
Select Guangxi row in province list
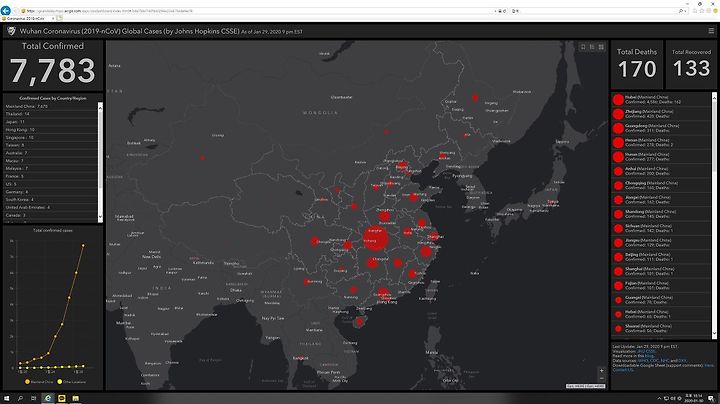tap(661, 300)
